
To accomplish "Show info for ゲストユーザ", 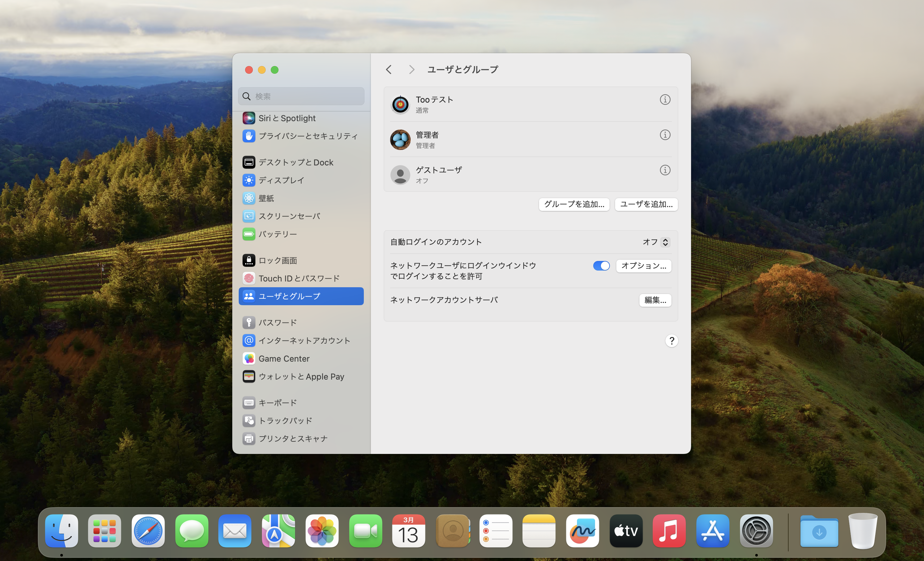I will click(665, 170).
